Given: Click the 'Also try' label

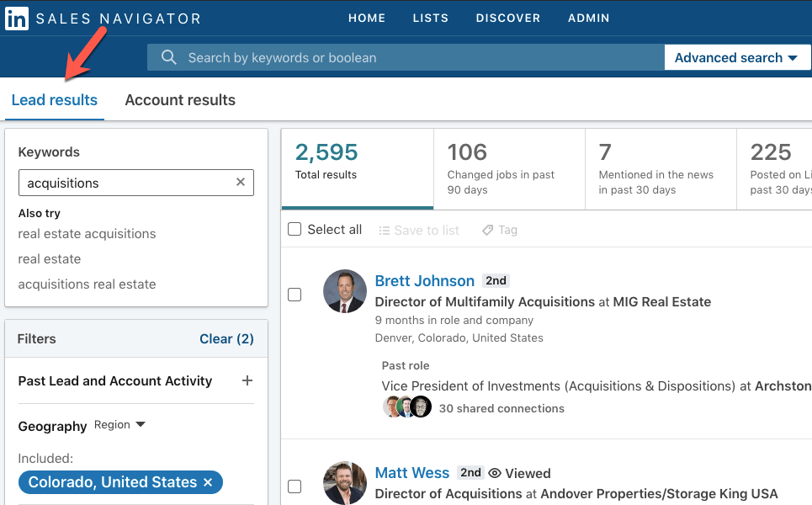Looking at the screenshot, I should coord(40,214).
